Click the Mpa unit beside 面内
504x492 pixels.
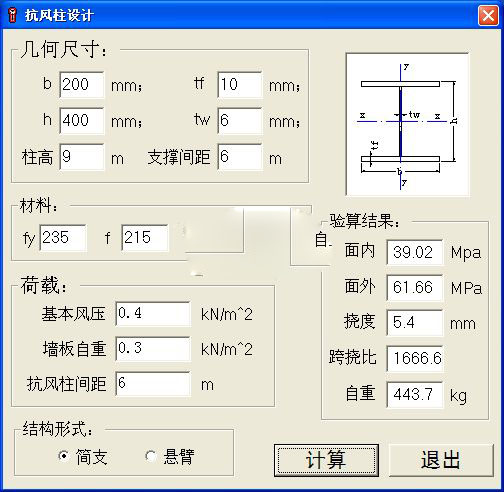click(x=466, y=253)
